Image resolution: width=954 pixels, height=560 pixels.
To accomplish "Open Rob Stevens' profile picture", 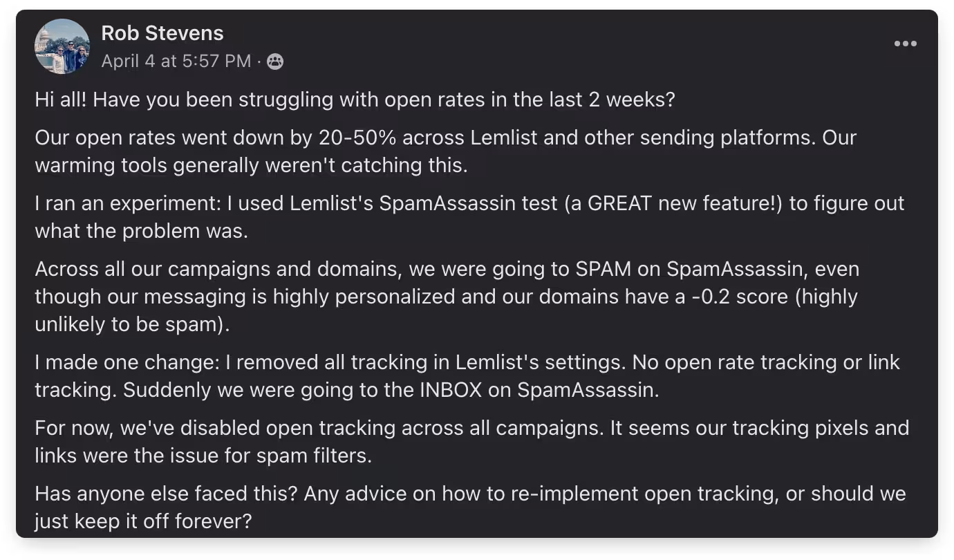I will point(62,46).
